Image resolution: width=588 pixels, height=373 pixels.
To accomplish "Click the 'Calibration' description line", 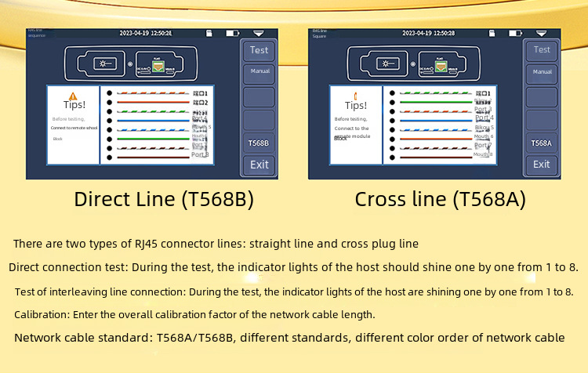I will pos(194,314).
